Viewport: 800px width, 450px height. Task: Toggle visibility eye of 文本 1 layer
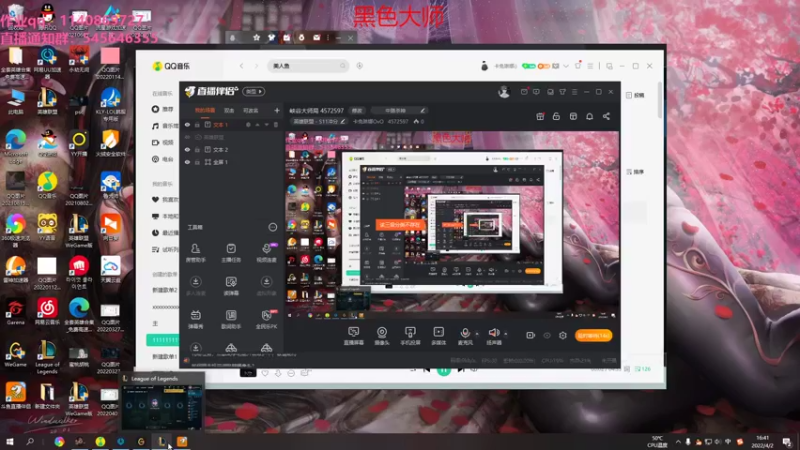(187, 125)
